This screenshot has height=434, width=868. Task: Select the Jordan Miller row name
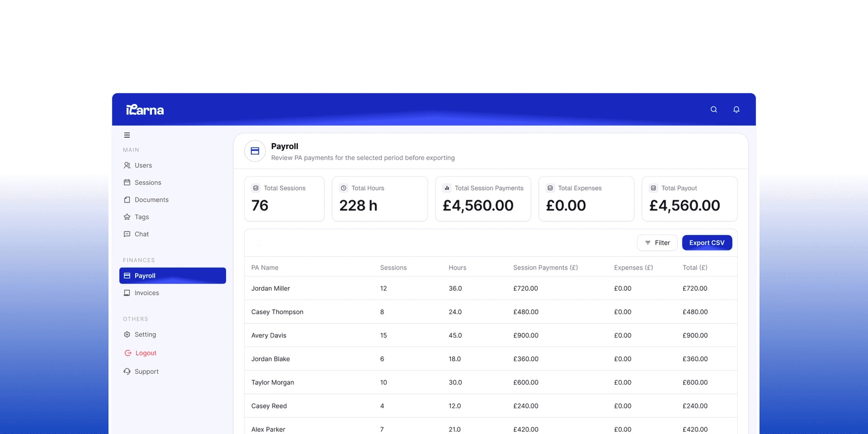(271, 289)
